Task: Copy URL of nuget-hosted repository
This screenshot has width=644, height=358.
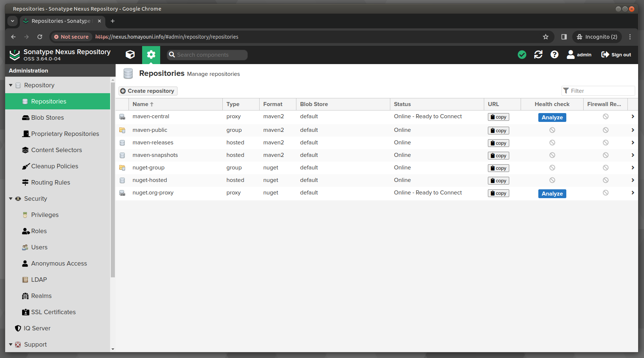Action: point(499,181)
